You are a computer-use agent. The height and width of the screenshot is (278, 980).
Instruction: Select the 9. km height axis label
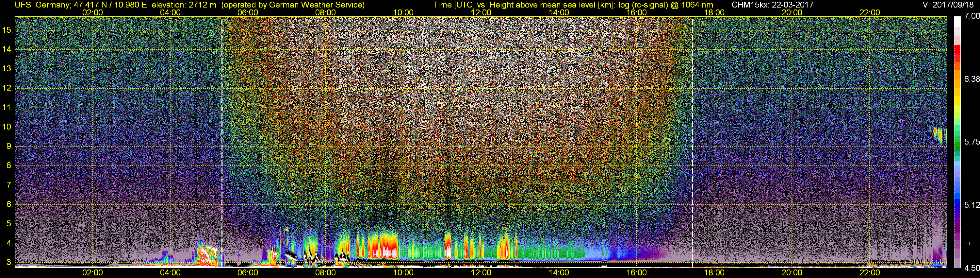10,146
